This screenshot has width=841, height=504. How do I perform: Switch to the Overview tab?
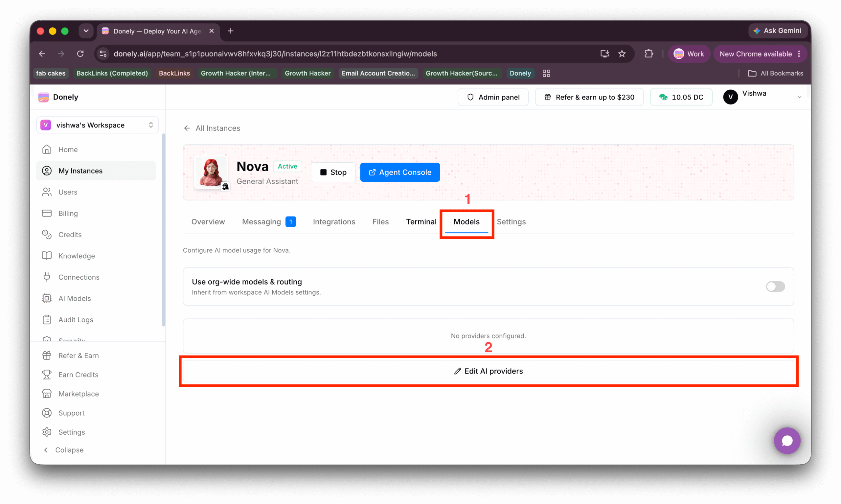tap(208, 222)
